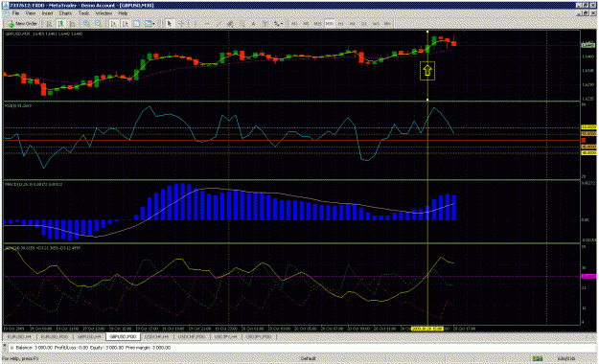Open the Window menu
599x364 pixels.
click(104, 13)
